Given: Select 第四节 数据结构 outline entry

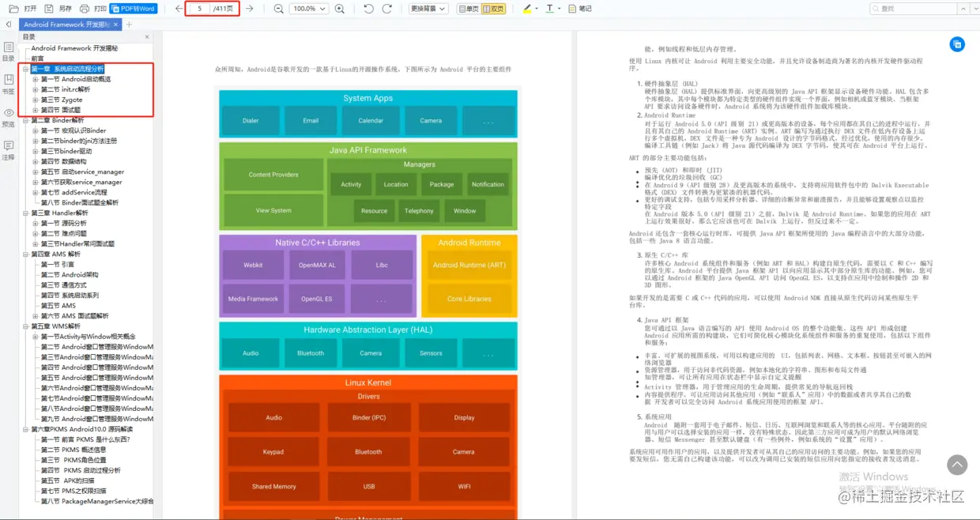Looking at the screenshot, I should (x=63, y=161).
